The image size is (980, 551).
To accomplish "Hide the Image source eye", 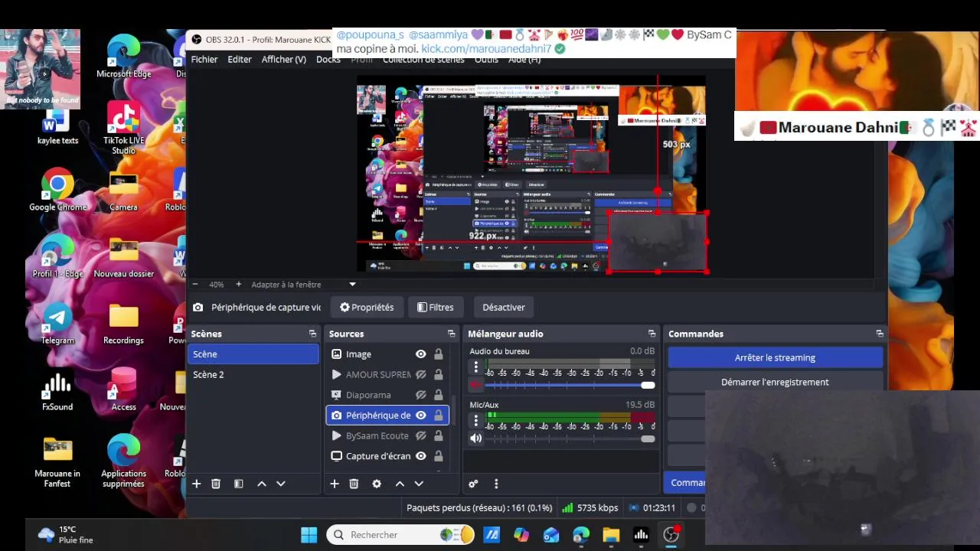I will [420, 354].
